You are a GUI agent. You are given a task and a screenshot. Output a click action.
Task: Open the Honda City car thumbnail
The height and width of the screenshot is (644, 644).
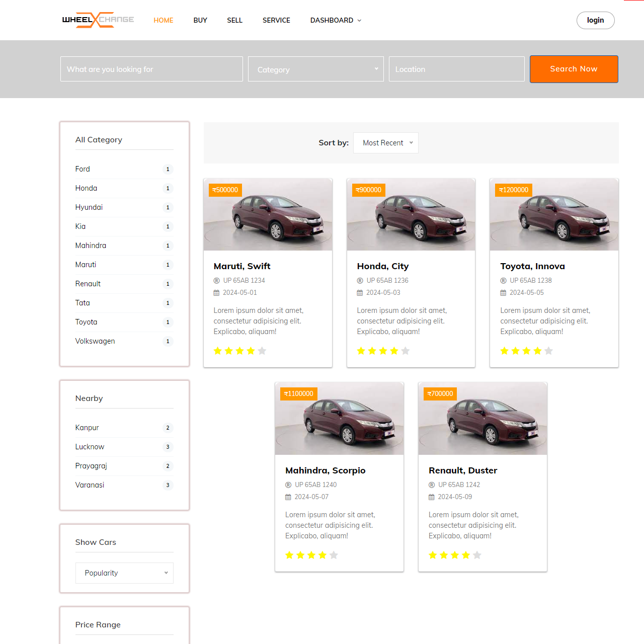pos(411,215)
